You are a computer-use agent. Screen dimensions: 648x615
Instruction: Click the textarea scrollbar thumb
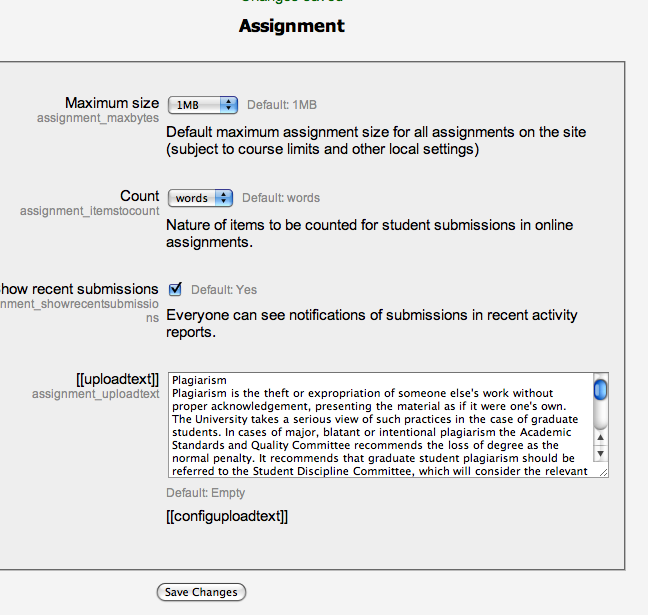pos(600,390)
